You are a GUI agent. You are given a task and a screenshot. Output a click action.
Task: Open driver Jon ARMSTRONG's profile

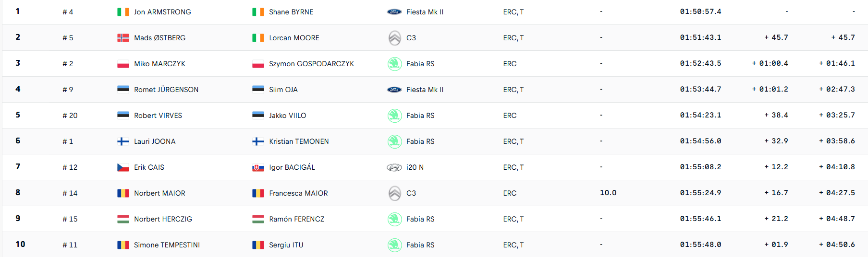162,12
